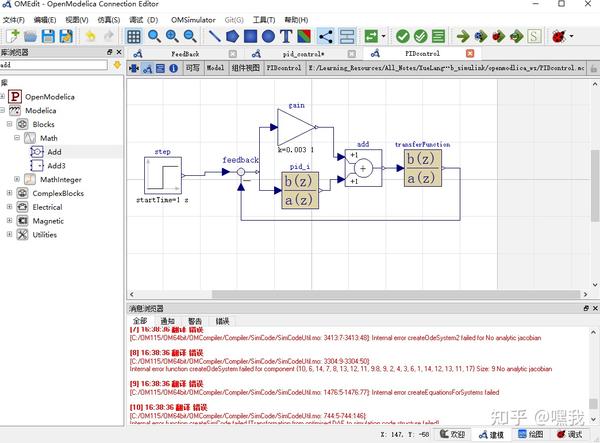Select the Add block in tree
600x443 pixels.
(x=54, y=152)
